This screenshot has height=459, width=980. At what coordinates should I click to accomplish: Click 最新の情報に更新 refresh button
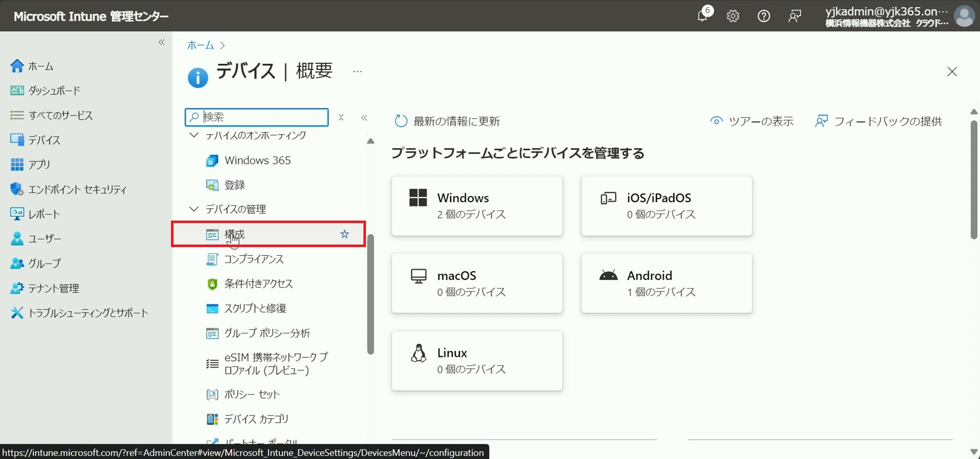447,121
